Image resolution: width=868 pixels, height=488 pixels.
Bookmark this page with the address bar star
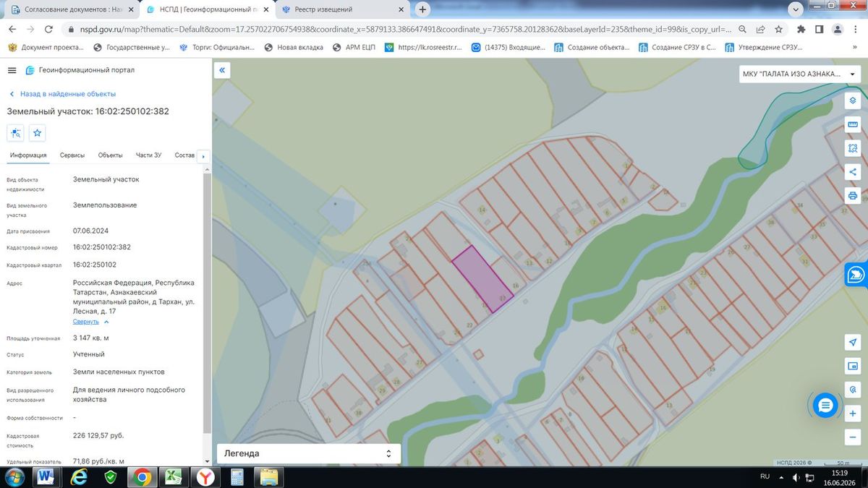(778, 30)
